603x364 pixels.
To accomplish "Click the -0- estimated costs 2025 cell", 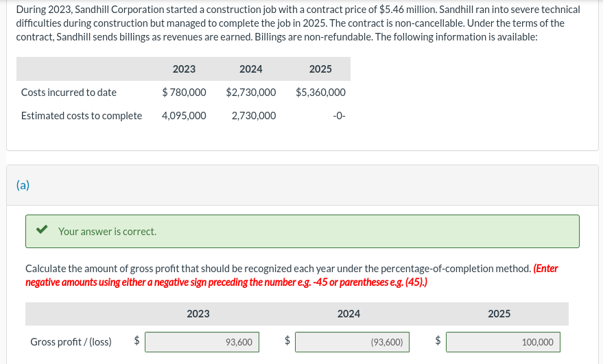I will (339, 116).
